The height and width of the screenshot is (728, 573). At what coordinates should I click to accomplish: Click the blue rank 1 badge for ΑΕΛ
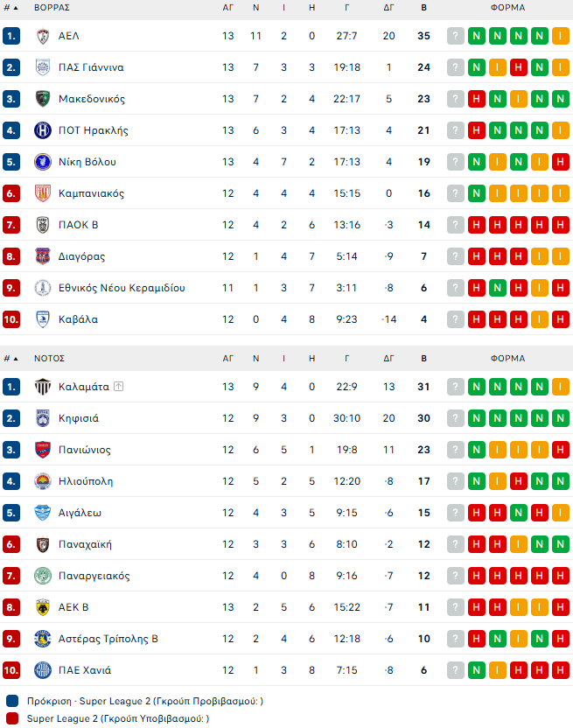click(x=10, y=36)
